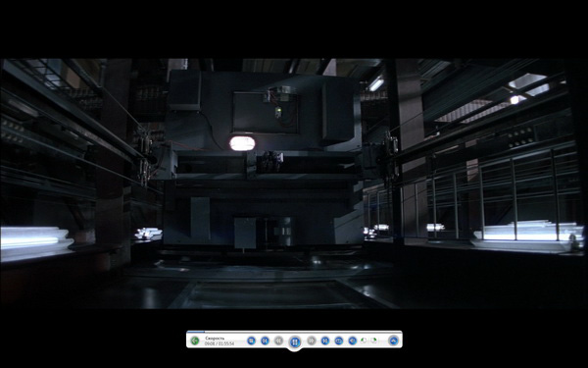Click the greyed rewind button
The image size is (588, 368).
tap(278, 341)
